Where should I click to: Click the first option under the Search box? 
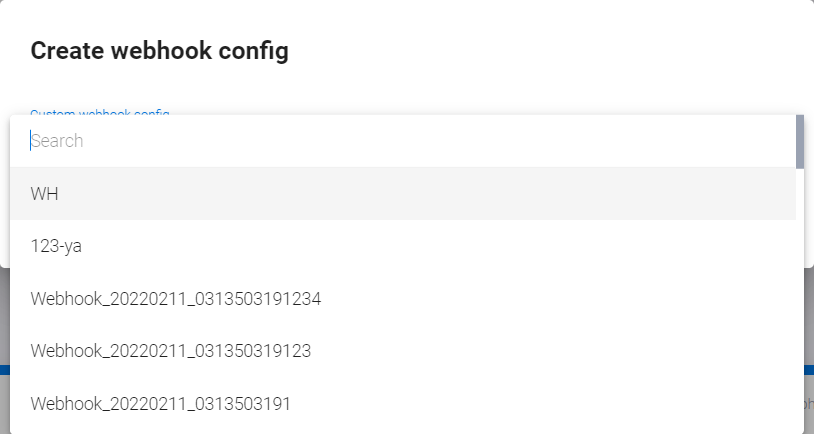(300, 194)
